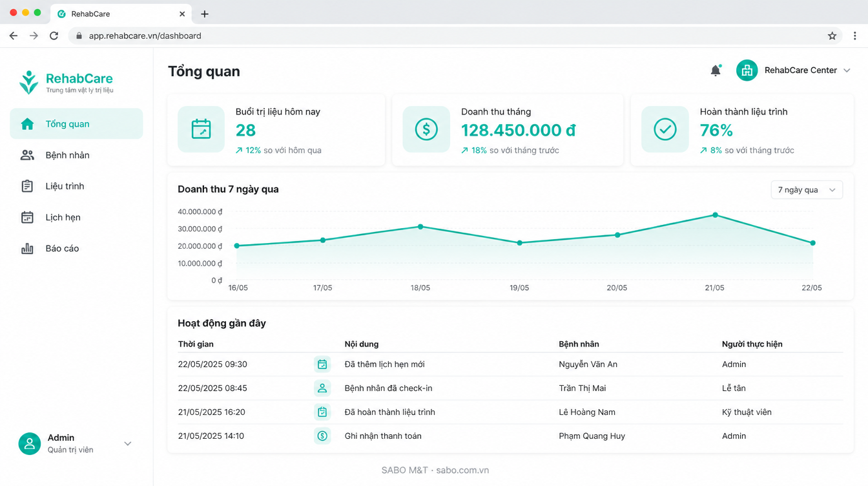The width and height of the screenshot is (868, 486).
Task: Click the RehabCare tab favicon
Action: (61, 14)
